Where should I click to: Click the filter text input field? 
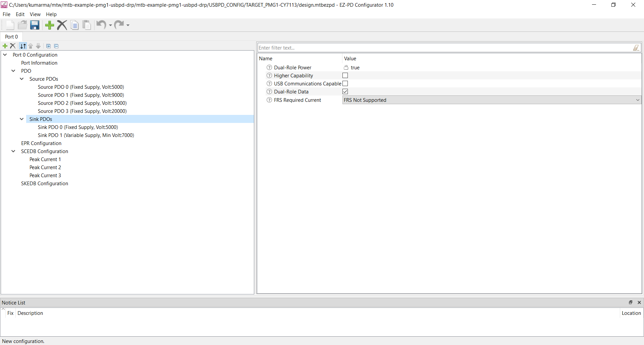tap(445, 48)
